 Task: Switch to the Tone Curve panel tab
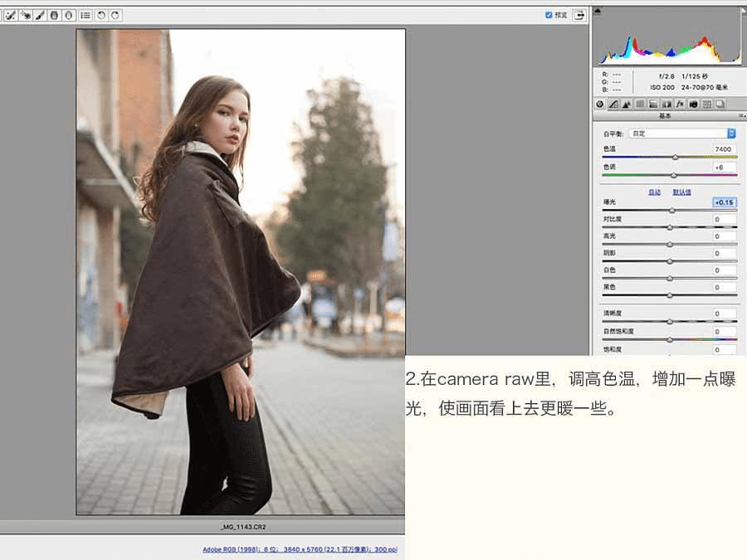click(613, 105)
